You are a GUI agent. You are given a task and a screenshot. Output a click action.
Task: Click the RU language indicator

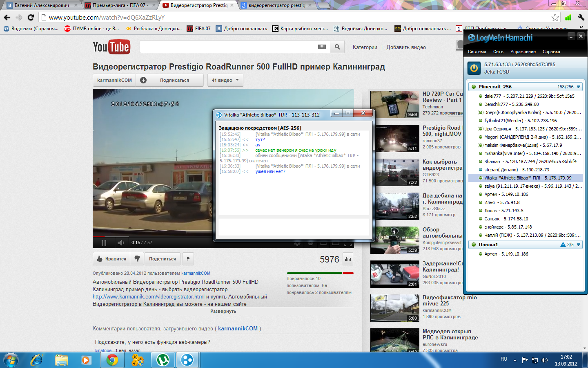504,359
